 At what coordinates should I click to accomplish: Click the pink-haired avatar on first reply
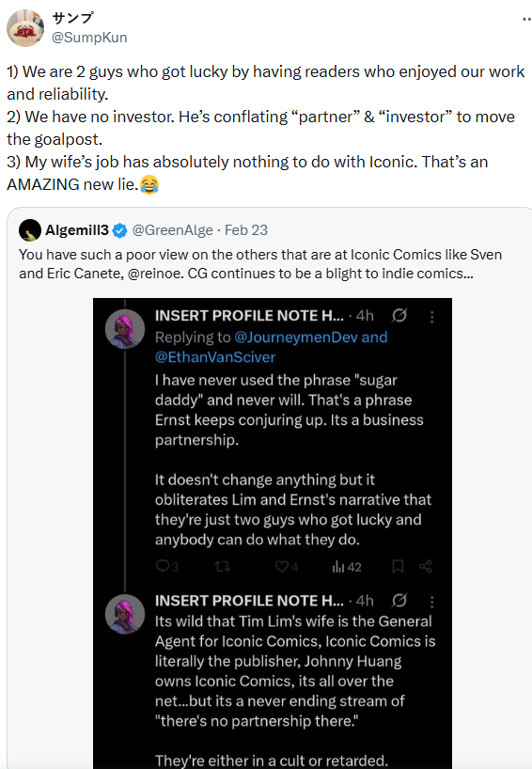[125, 329]
